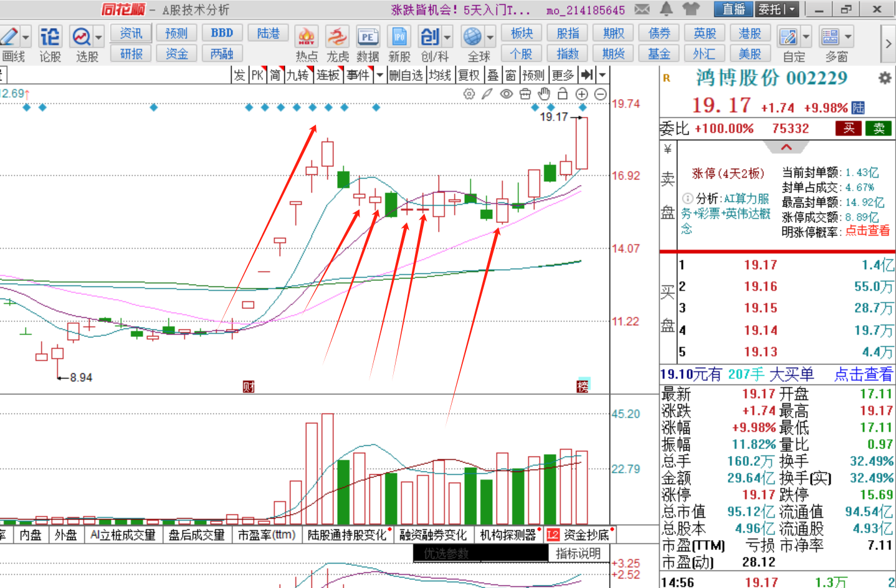
Task: Open the 新股 IPO icon
Action: pyautogui.click(x=399, y=37)
